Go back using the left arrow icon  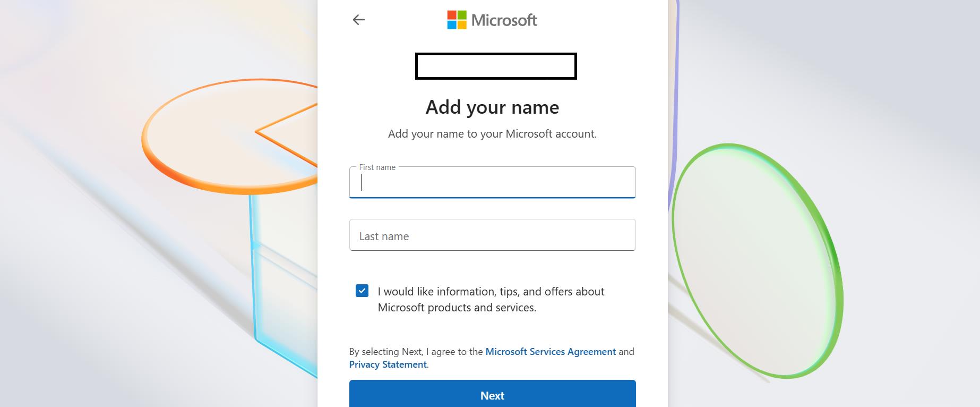pyautogui.click(x=359, y=20)
